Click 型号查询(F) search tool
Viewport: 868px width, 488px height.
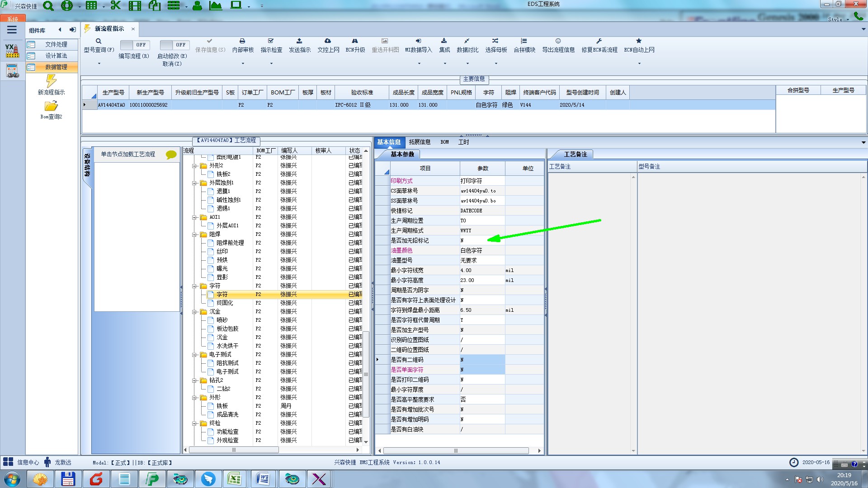99,46
